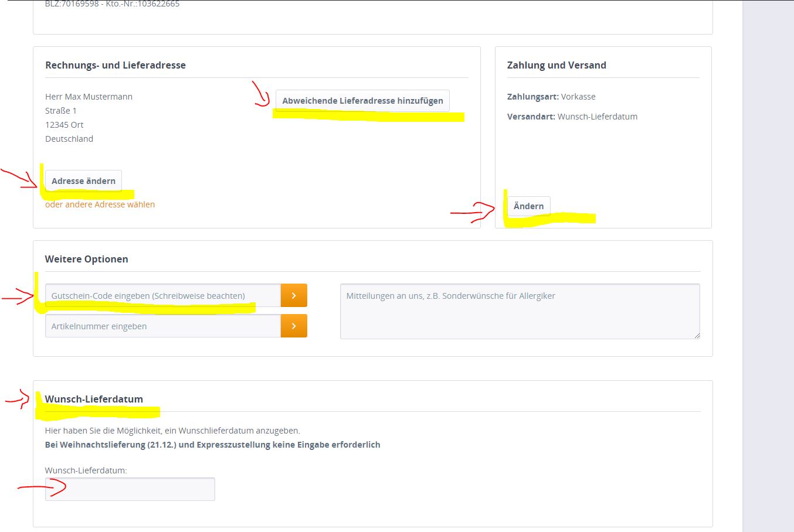The image size is (794, 532).
Task: Click the Zahlung und Versand heading
Action: point(557,65)
